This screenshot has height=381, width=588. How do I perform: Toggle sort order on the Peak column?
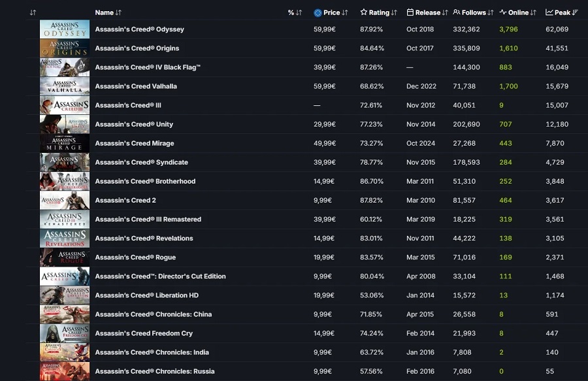point(563,12)
